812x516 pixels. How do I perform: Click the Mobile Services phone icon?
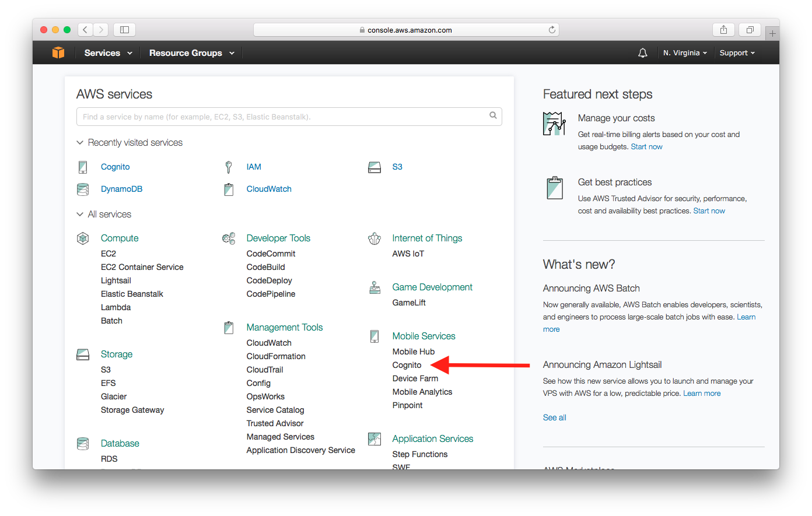click(x=374, y=336)
